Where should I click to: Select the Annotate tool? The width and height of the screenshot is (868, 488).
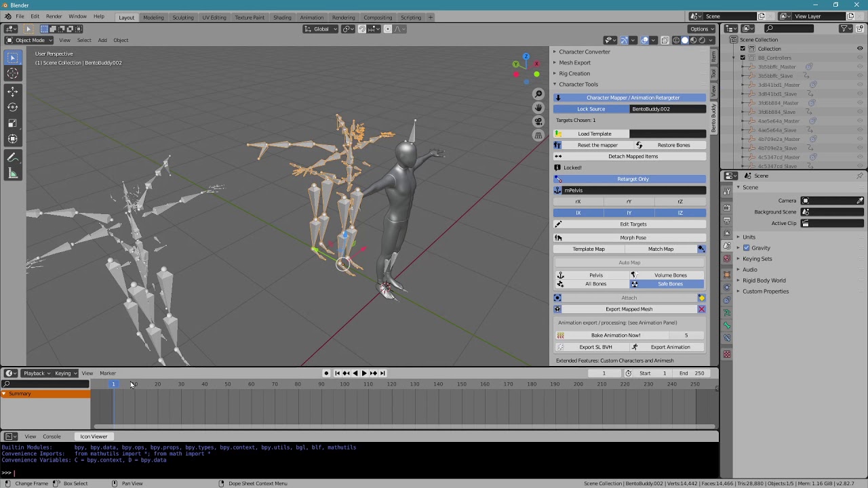point(13,157)
